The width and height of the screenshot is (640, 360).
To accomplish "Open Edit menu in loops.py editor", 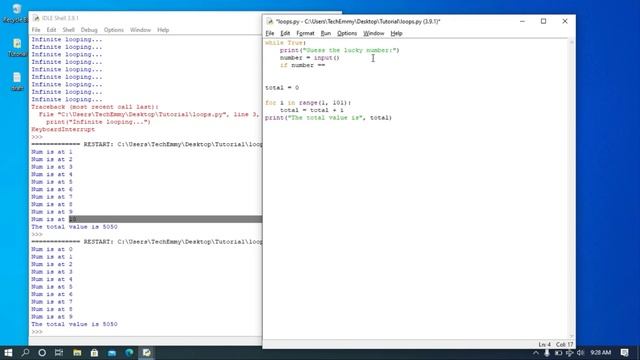I will pos(285,33).
